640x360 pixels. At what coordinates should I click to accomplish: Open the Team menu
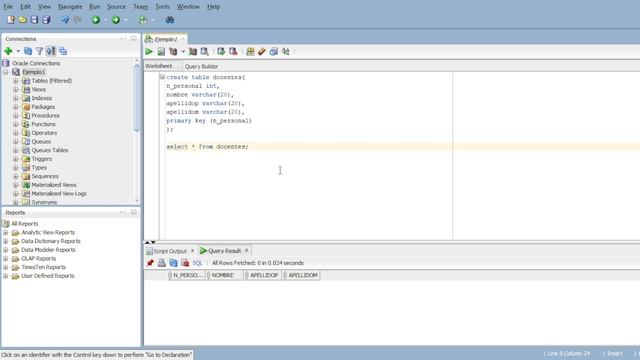[x=141, y=7]
